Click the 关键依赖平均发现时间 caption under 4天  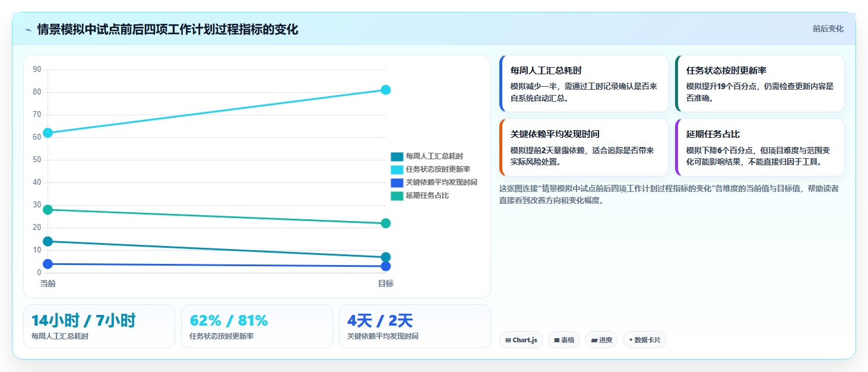tap(383, 336)
